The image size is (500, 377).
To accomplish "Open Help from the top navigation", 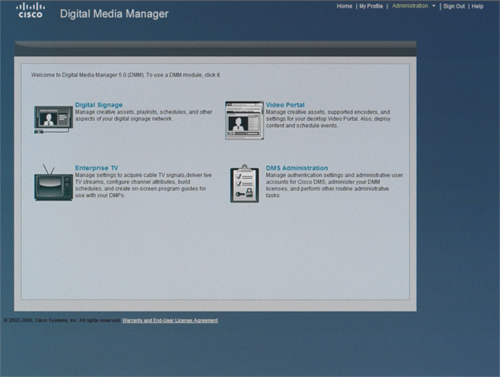I will 477,6.
